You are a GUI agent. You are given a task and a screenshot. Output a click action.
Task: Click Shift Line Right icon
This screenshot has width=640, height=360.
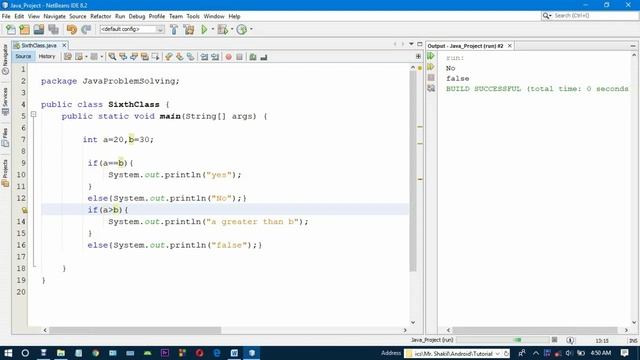coord(215,57)
